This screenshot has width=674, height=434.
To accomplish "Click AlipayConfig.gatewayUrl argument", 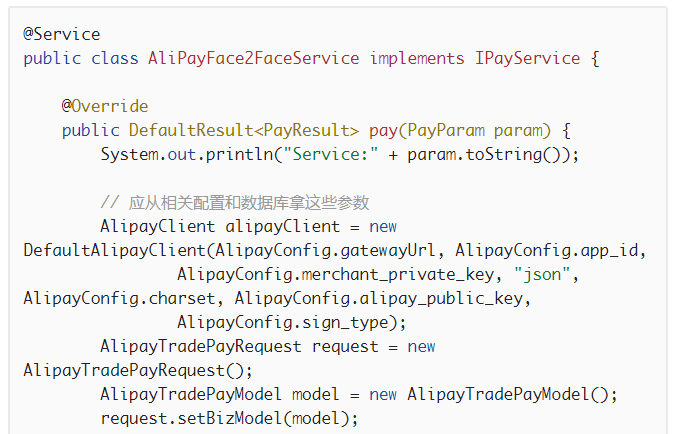I will coord(325,251).
